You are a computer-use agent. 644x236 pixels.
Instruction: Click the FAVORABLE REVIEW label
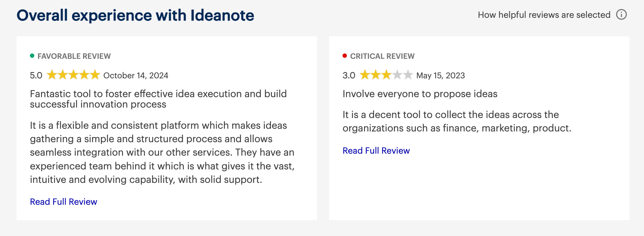[x=74, y=56]
